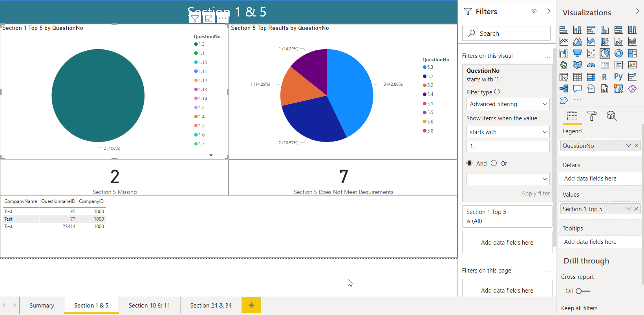Viewport: 644px width, 315px height.
Task: Expand Section 1 Top 5 Values chevron
Action: pyautogui.click(x=628, y=209)
